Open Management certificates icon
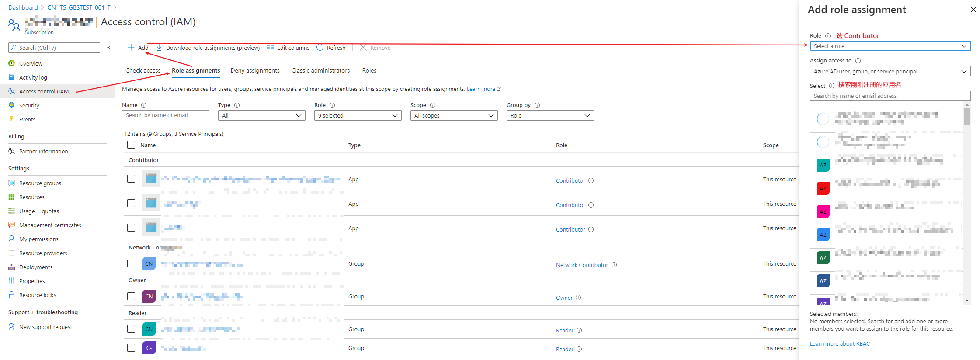Image resolution: width=980 pixels, height=360 pixels. point(12,225)
